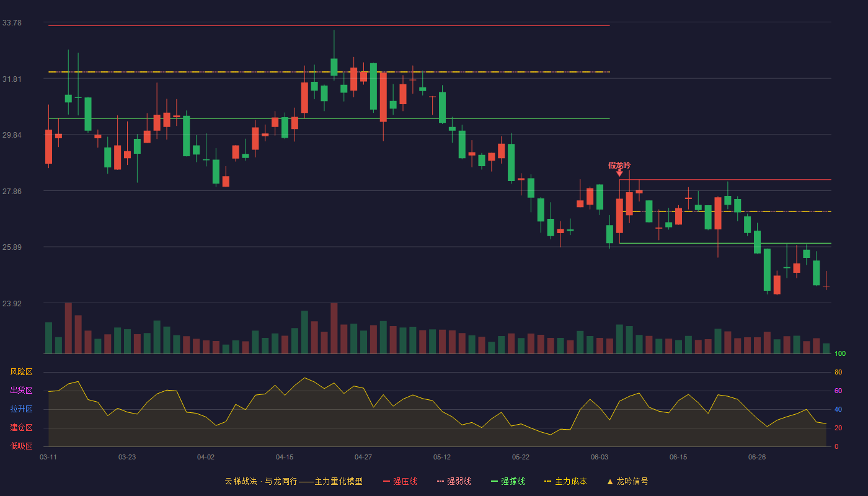
Task: Click the red 强压线 legend color dash
Action: 386,481
